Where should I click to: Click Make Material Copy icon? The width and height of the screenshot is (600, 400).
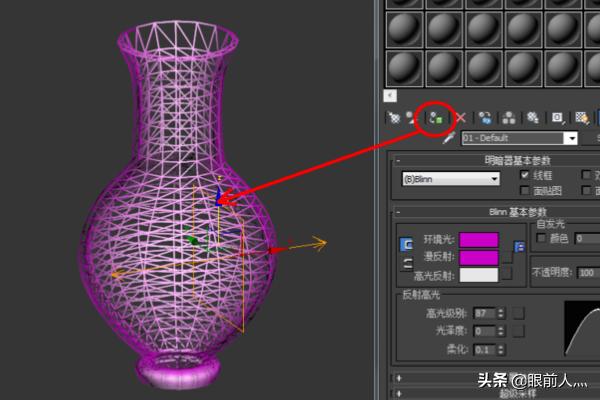tap(485, 117)
